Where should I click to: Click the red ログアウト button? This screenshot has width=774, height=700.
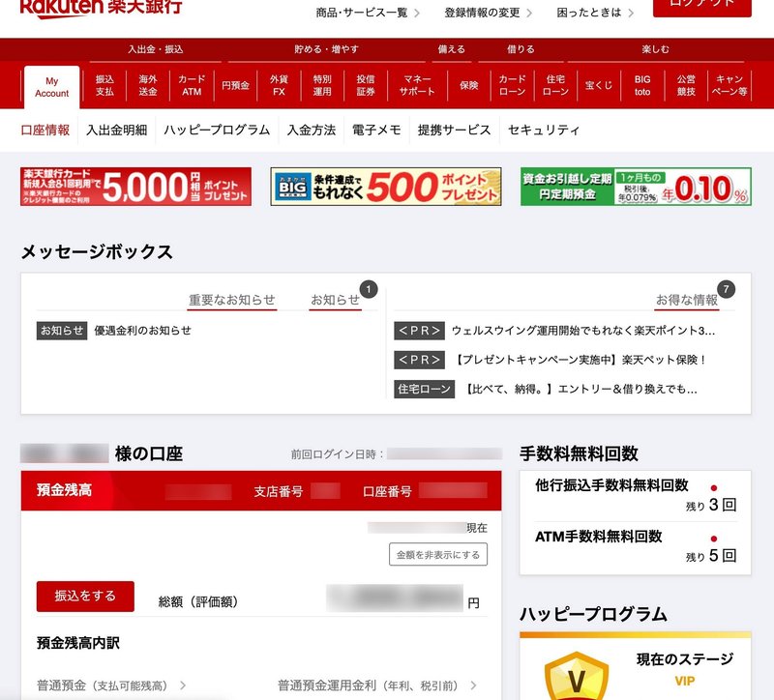coord(702,7)
